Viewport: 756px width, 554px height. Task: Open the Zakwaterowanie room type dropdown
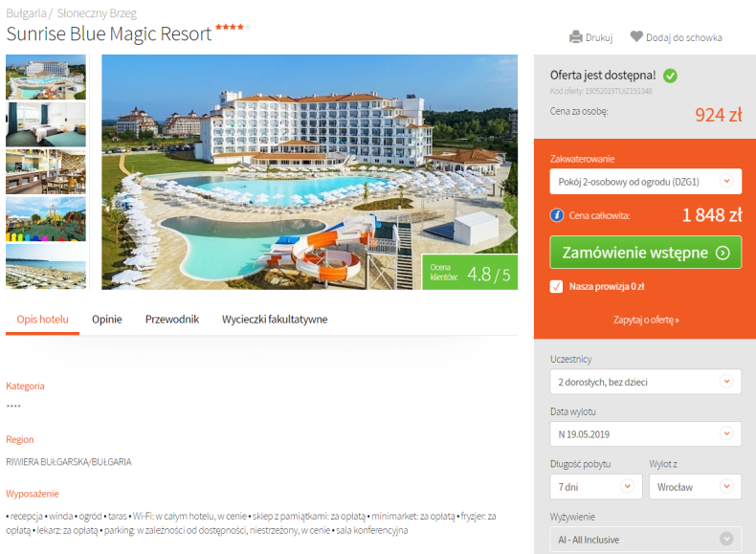pyautogui.click(x=646, y=182)
